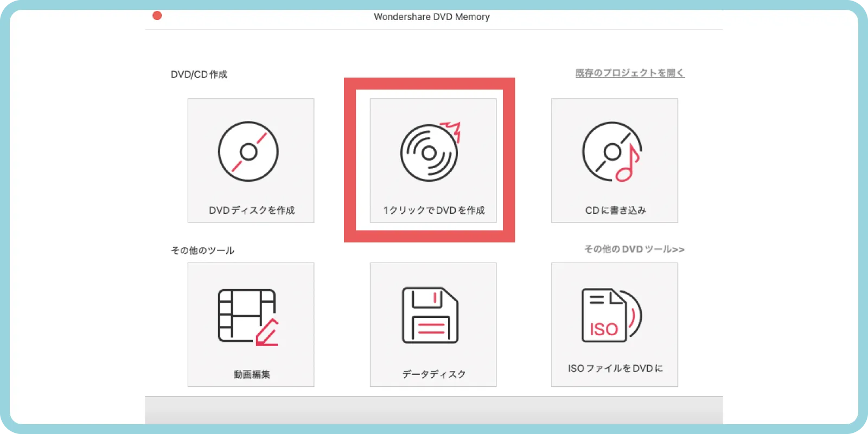Viewport: 868px width, 434px height.
Task: Open the ISOファイルをDVDに icon
Action: [612, 315]
